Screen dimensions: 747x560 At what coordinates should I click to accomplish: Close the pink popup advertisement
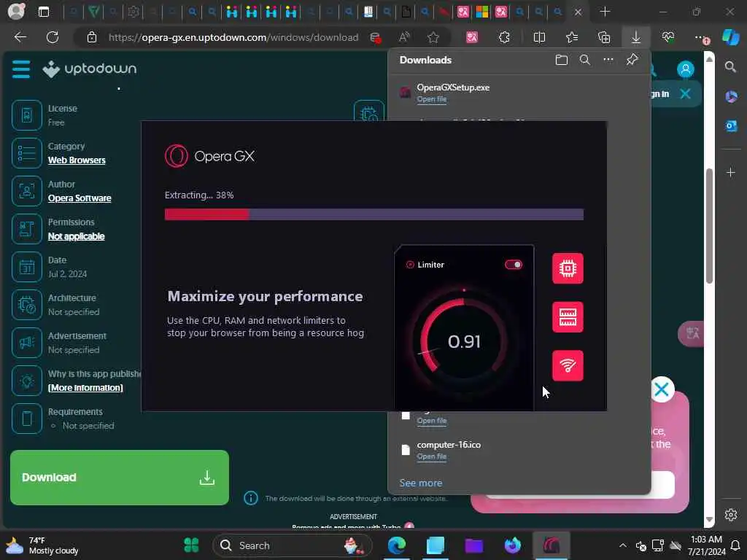[x=662, y=389]
